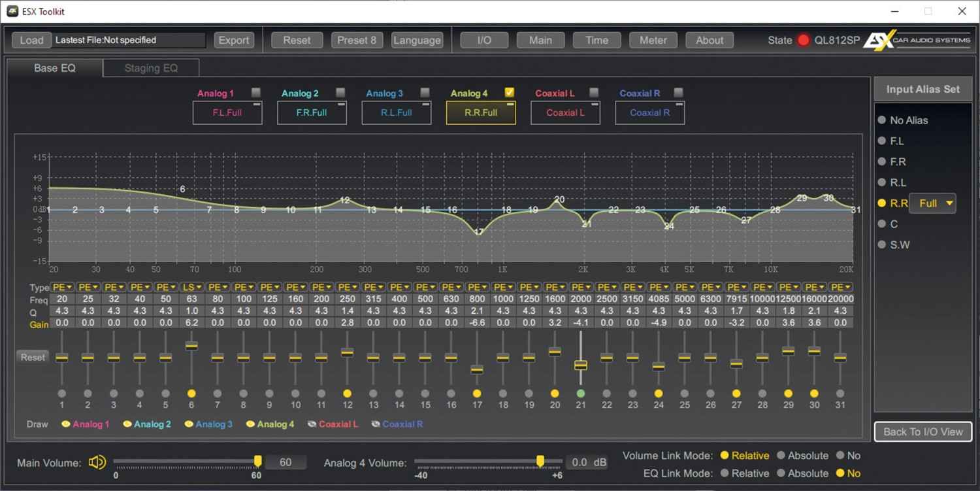Click the Load button
Screen dimensions: 980x491
[31, 40]
